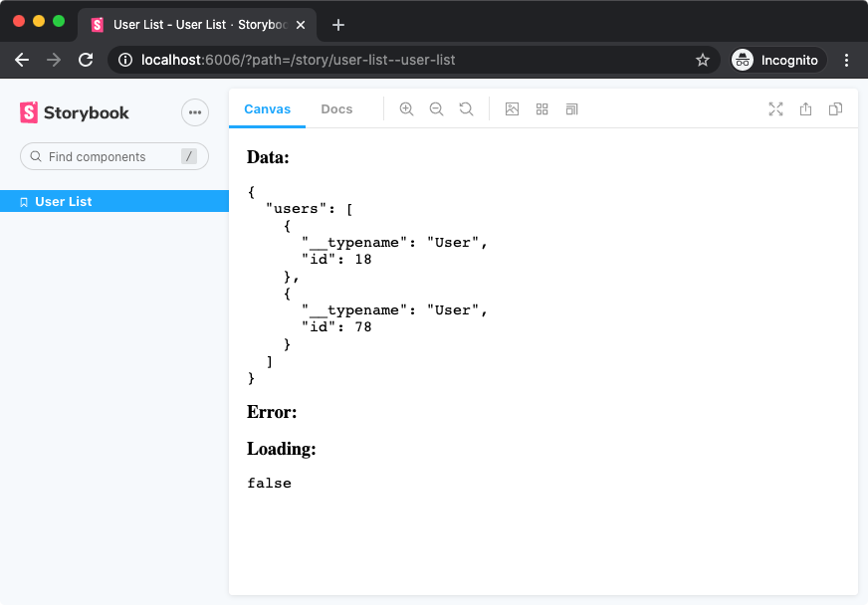Reload the localhost page
The height and width of the screenshot is (605, 868).
pyautogui.click(x=86, y=60)
